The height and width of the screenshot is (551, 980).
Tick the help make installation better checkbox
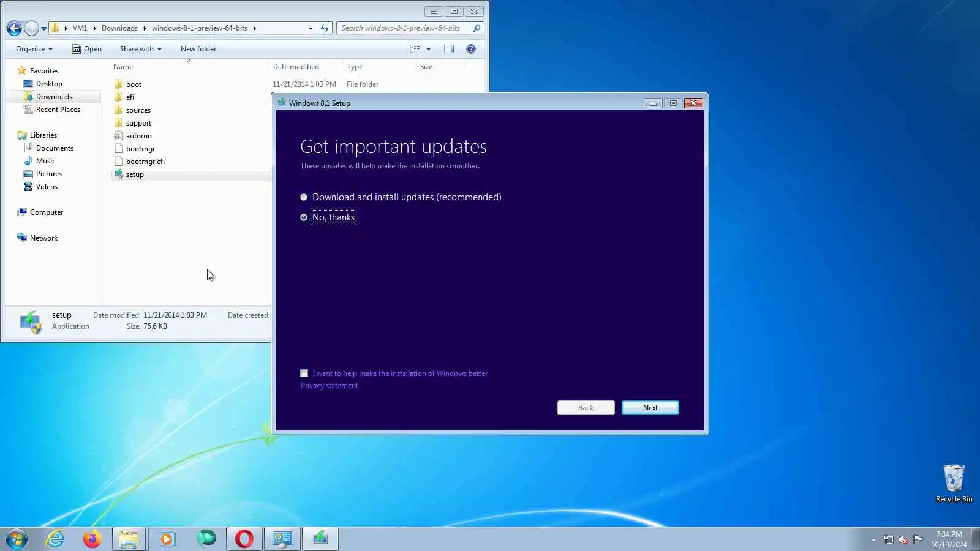click(x=304, y=373)
